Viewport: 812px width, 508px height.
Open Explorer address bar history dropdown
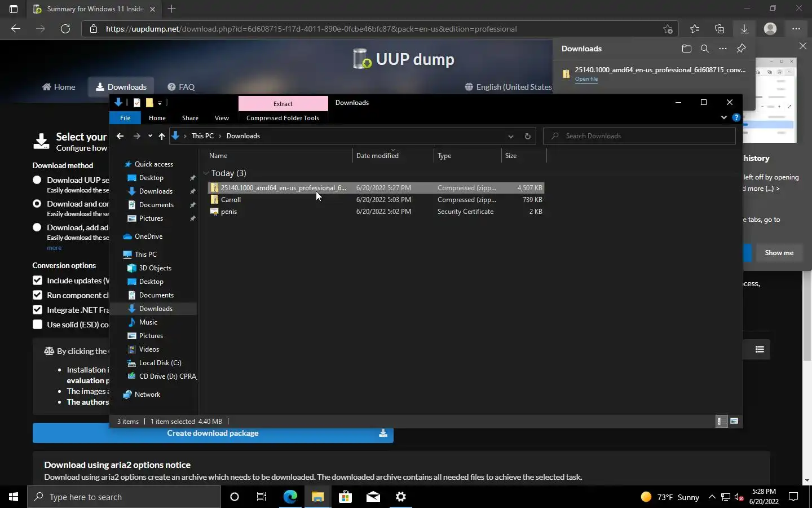click(511, 136)
